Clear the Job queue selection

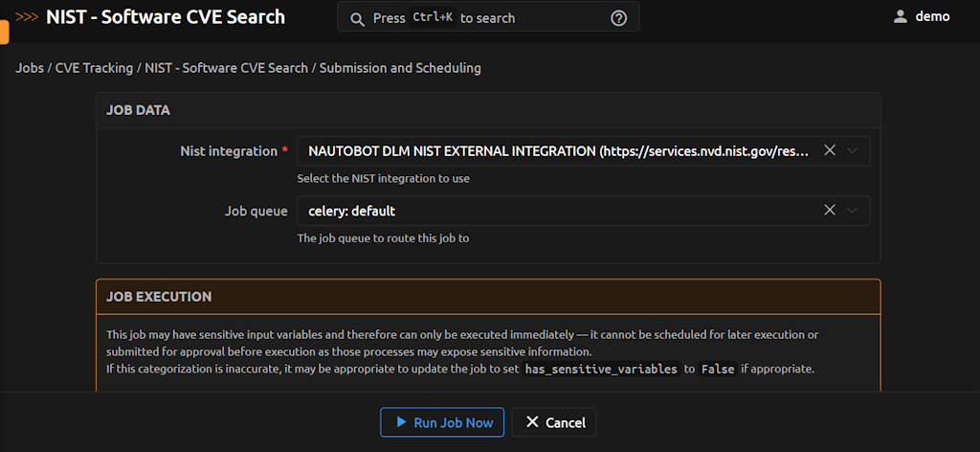[x=830, y=211]
